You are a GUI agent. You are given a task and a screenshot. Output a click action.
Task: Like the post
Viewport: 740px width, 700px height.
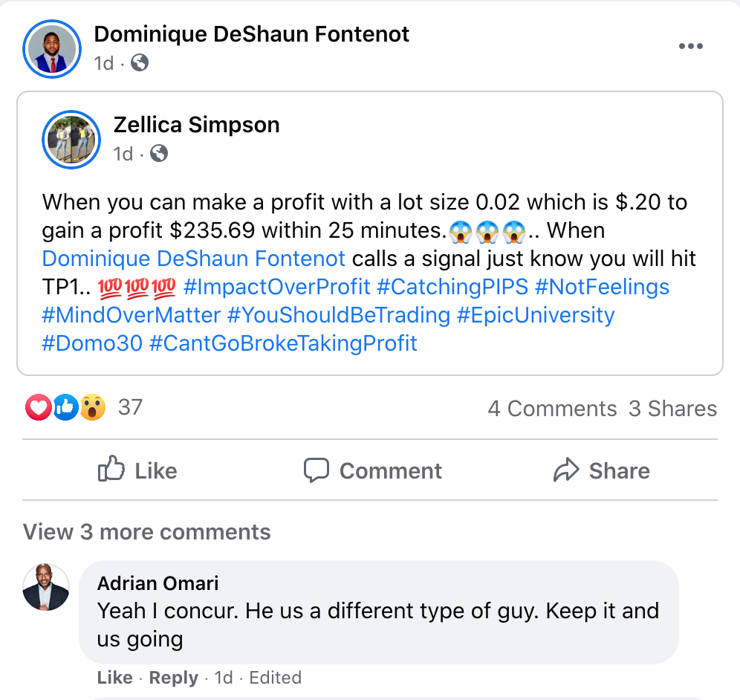tap(137, 470)
